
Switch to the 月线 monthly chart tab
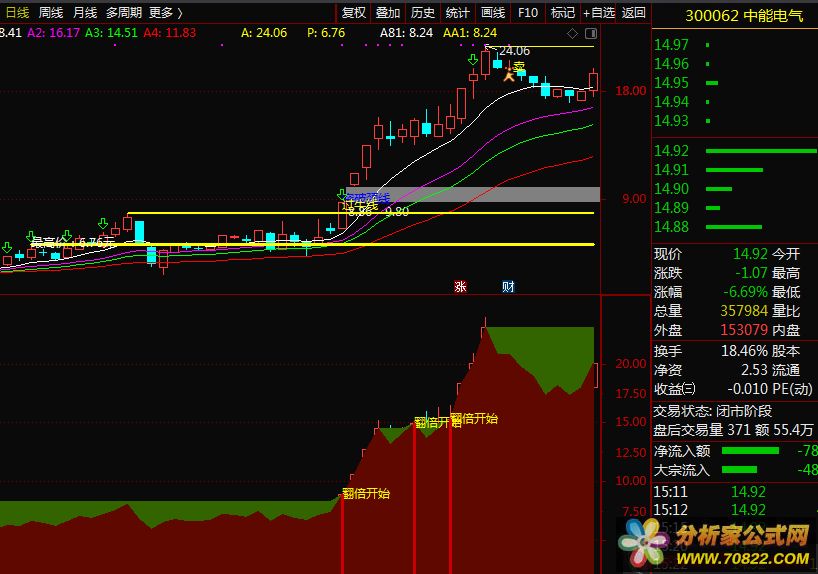tap(85, 13)
